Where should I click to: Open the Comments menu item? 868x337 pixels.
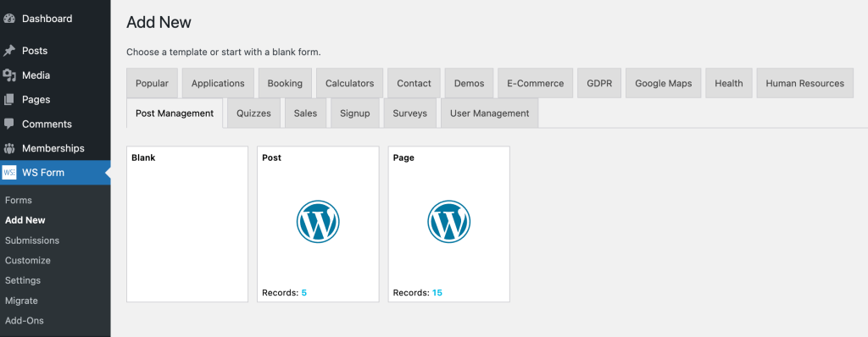click(55, 124)
